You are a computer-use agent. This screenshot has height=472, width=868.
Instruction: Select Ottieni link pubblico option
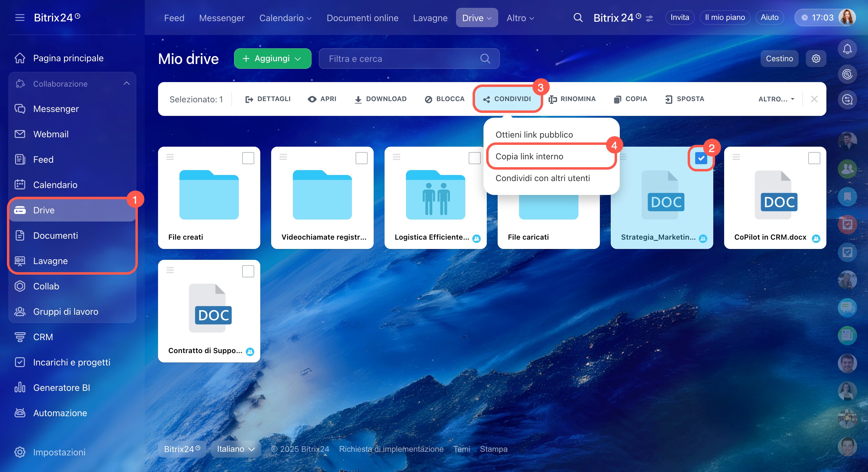tap(534, 135)
